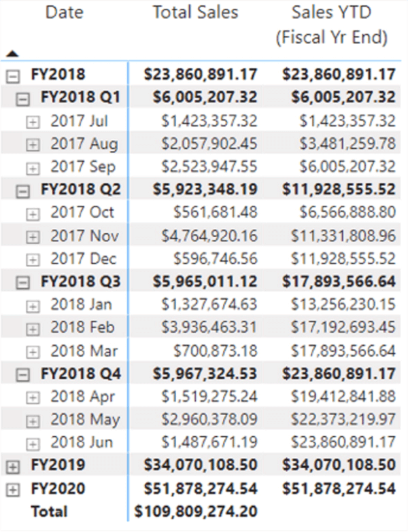Expand the 2017 Oct month row

(x=33, y=213)
